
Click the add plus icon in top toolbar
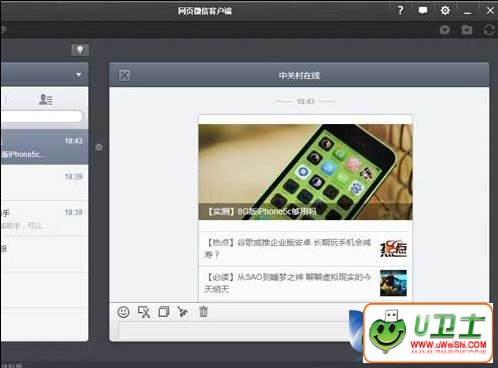point(445,30)
